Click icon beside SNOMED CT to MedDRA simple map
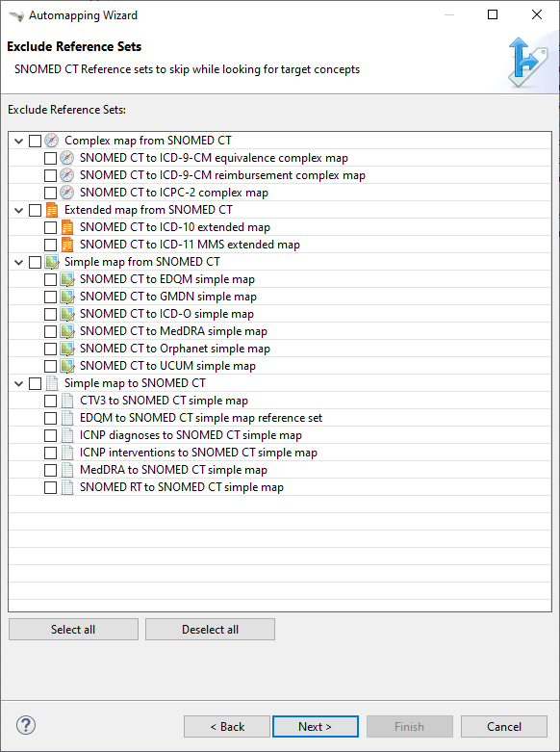 click(67, 331)
